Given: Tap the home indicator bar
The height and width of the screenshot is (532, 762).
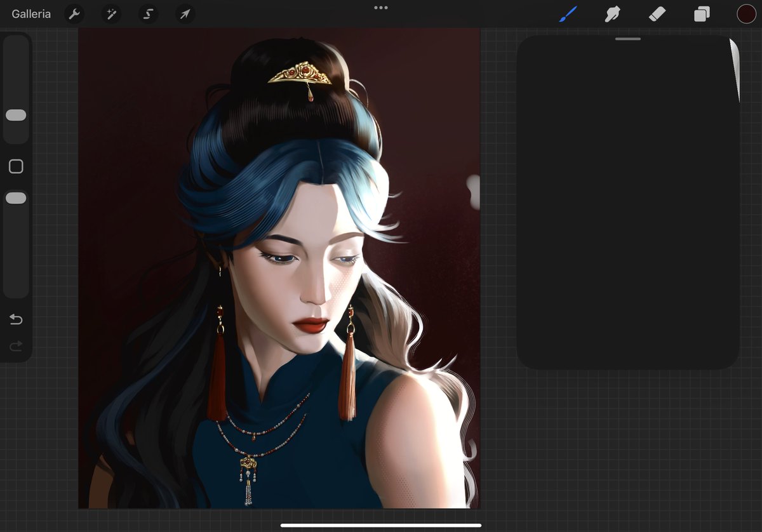Looking at the screenshot, I should tap(381, 525).
